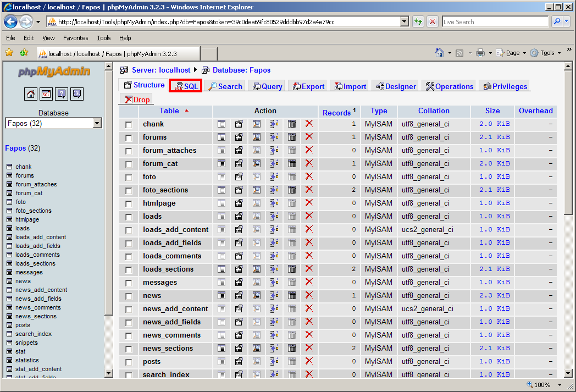Image resolution: width=576 pixels, height=392 pixels.
Task: Click the red Drop icon for forums table
Action: (x=309, y=137)
